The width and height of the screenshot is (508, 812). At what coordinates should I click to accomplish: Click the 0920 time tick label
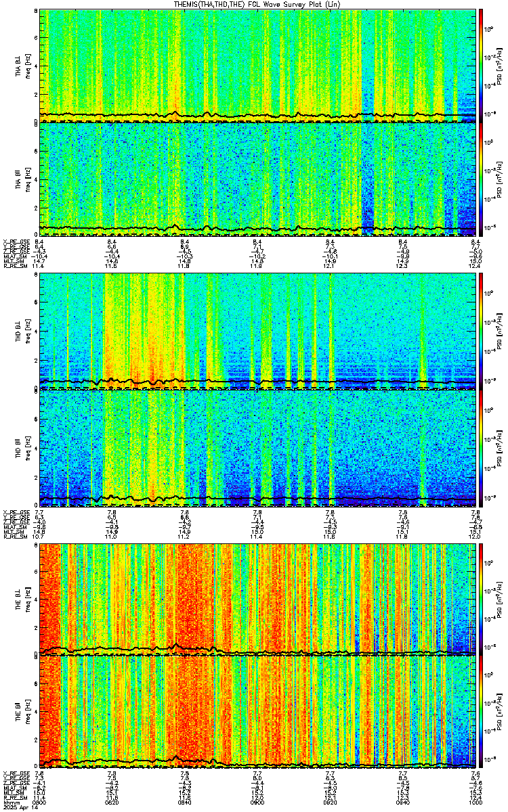pos(331,803)
